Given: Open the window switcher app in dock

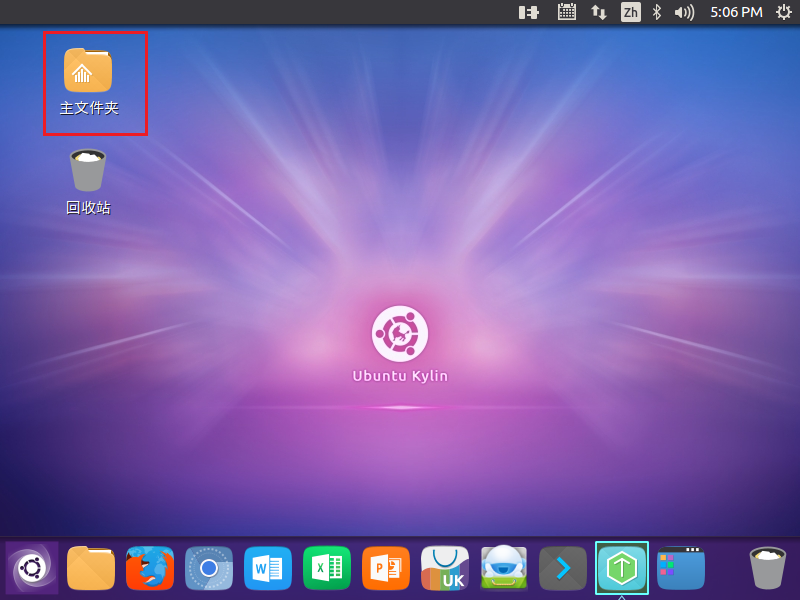Looking at the screenshot, I should 681,568.
